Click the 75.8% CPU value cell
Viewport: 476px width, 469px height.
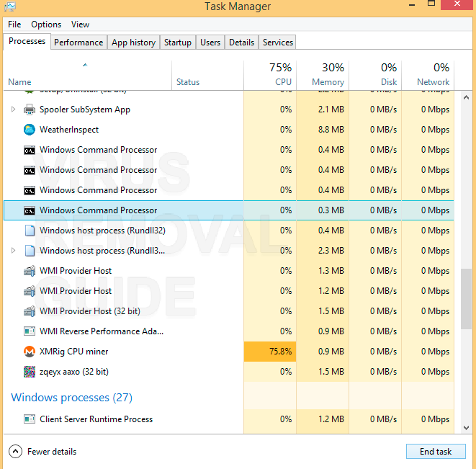270,352
